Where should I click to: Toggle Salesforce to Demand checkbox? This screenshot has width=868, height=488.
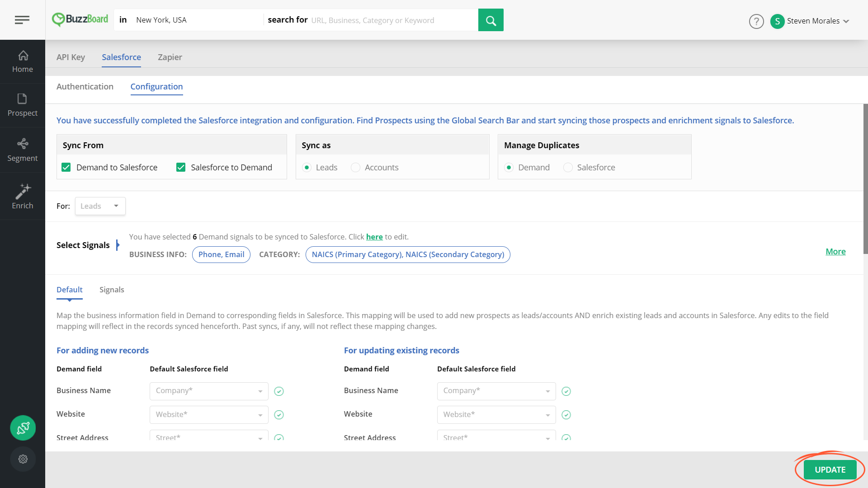click(181, 168)
